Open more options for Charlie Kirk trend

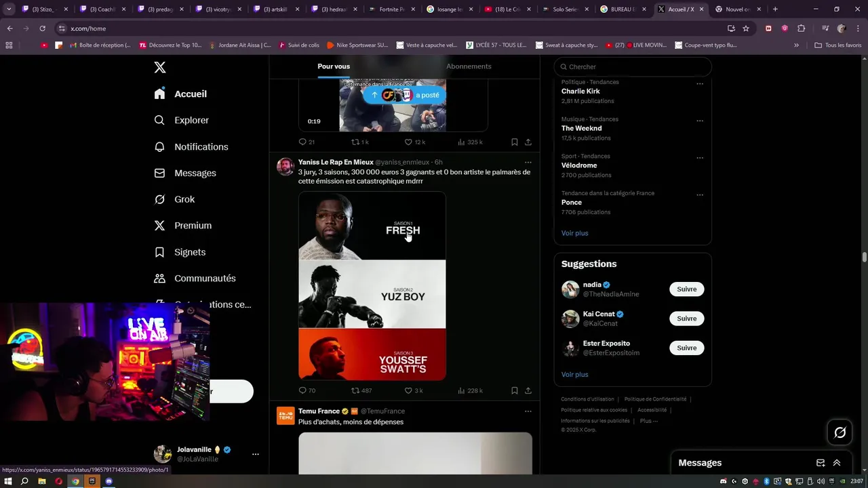700,84
